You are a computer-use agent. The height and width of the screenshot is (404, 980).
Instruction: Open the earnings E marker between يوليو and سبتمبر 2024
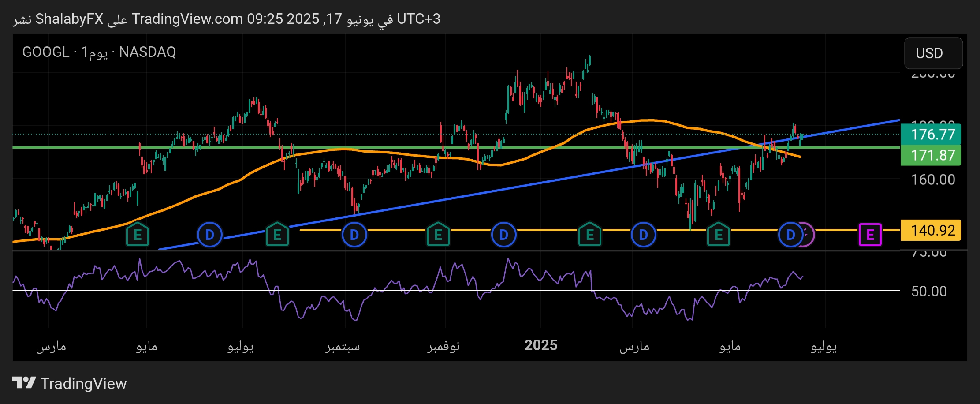277,234
